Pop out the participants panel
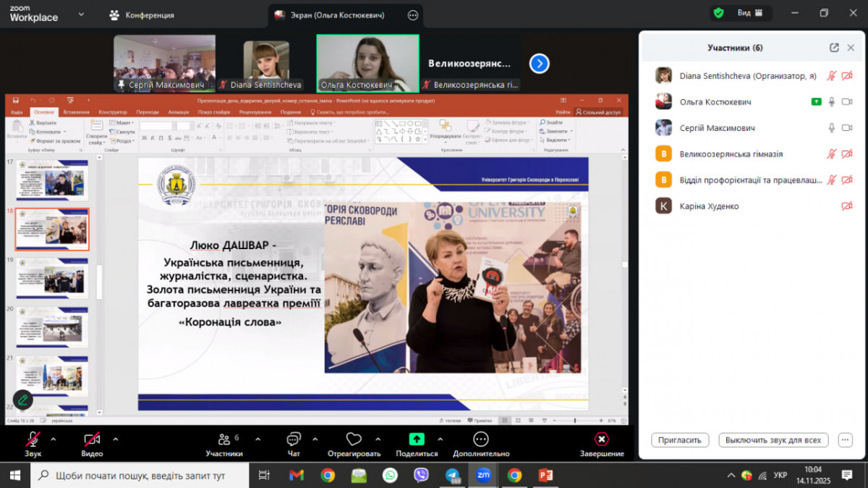The image size is (868, 488). (x=834, y=48)
